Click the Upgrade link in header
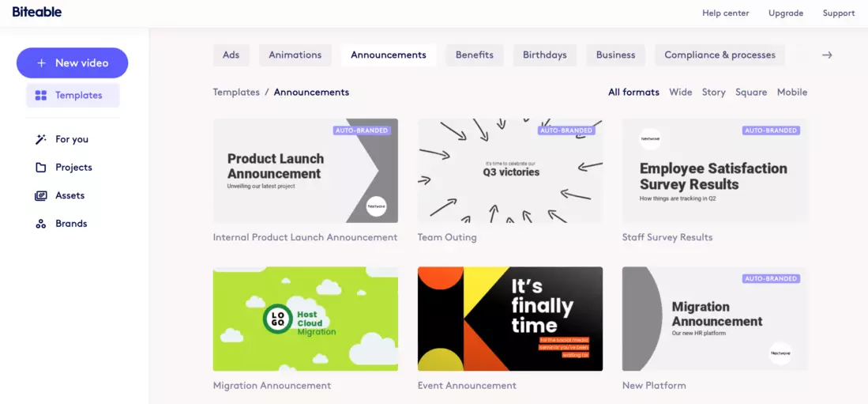Screen dimensions: 868x404 pos(785,13)
